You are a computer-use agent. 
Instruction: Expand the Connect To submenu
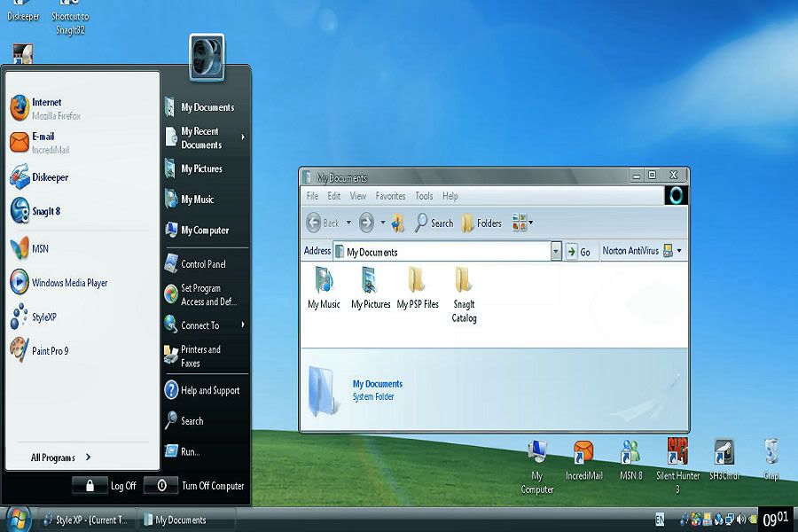point(206,325)
